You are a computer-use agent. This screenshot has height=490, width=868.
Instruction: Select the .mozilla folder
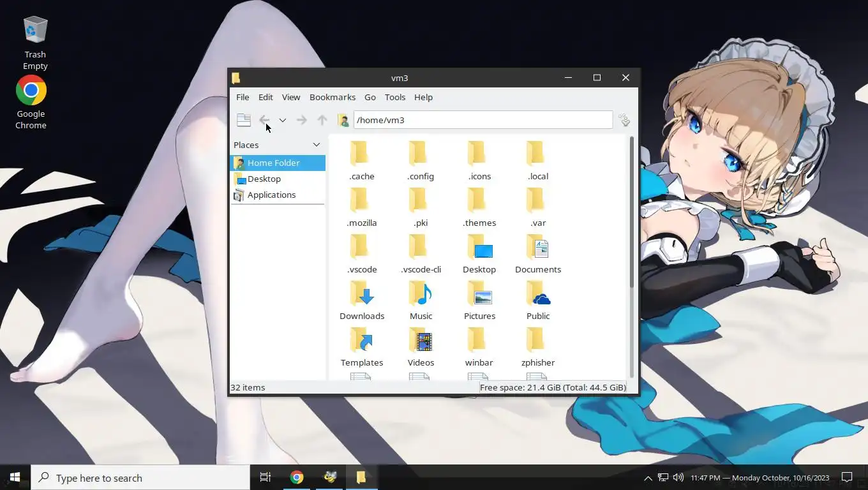pos(362,207)
